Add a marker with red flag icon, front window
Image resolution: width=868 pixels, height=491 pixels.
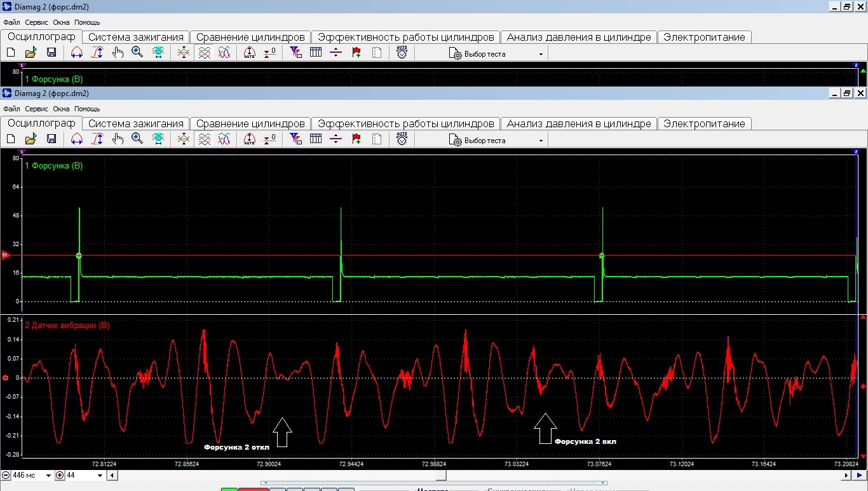[x=356, y=139]
